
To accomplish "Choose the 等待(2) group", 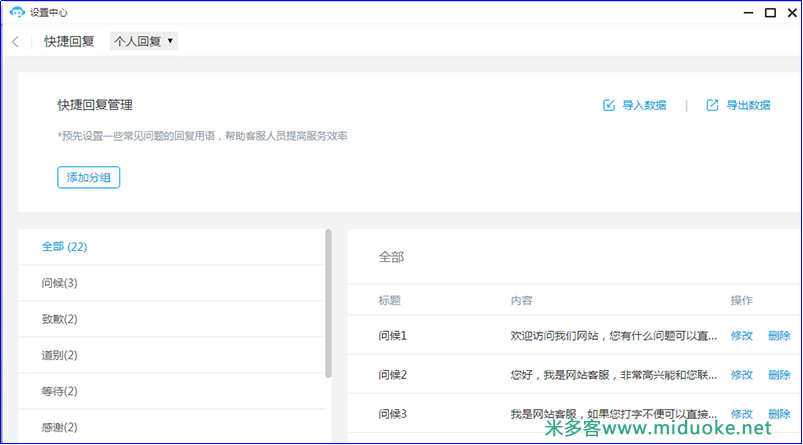I will pos(59,391).
